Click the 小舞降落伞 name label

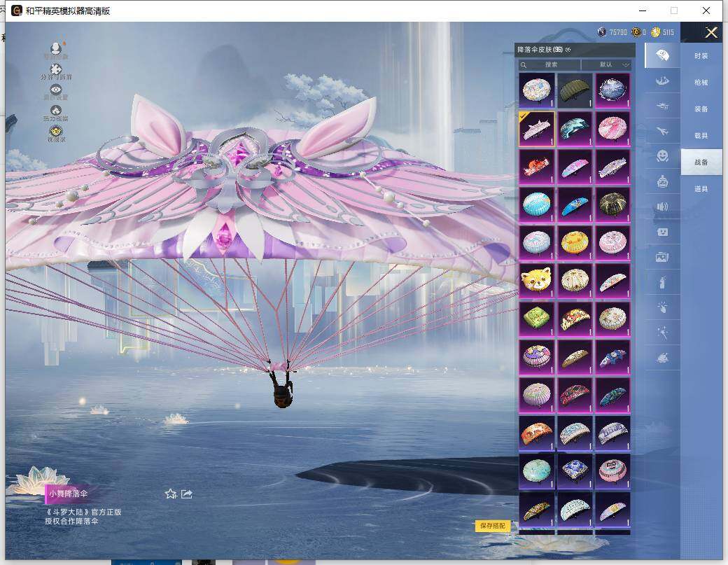[x=69, y=494]
